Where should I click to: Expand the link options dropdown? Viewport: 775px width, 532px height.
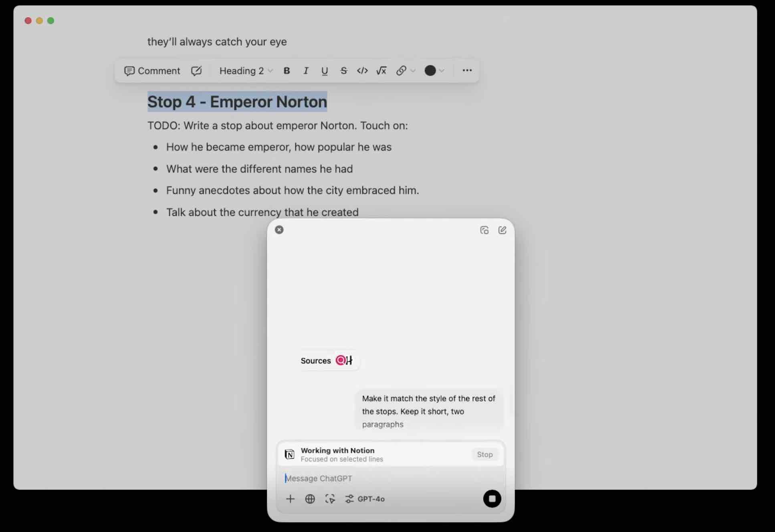click(410, 71)
